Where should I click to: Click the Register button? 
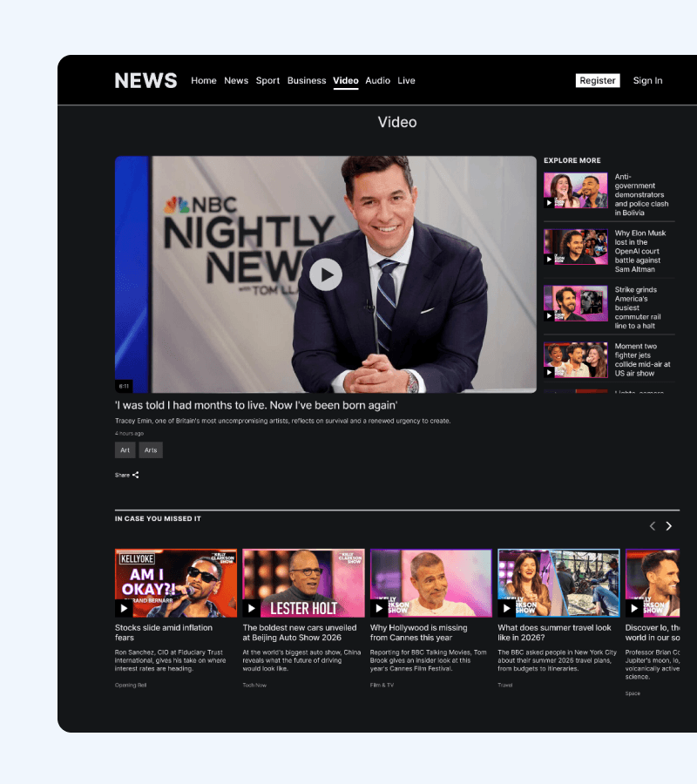click(598, 80)
